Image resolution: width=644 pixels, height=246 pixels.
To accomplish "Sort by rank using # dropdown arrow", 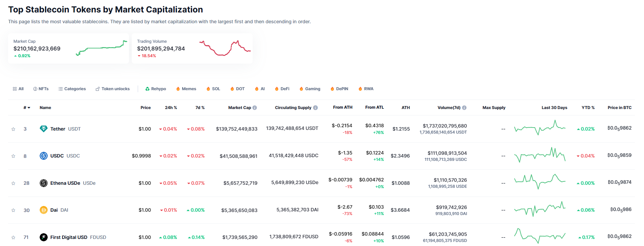I will (29, 108).
